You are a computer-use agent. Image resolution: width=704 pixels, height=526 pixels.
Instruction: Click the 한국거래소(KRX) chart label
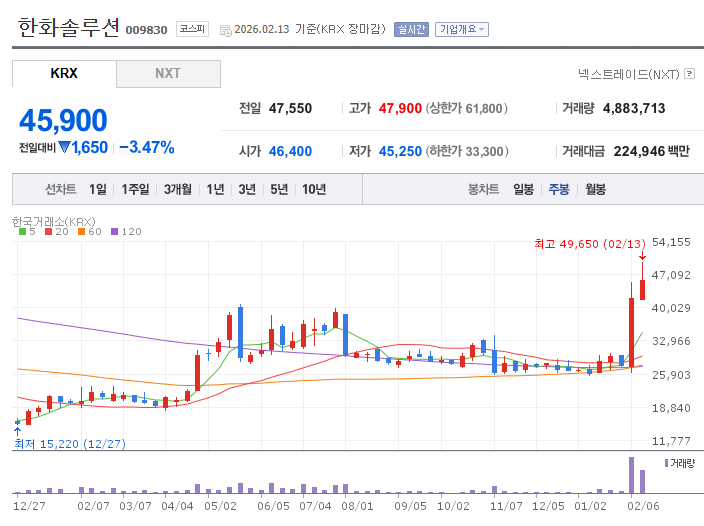click(53, 222)
